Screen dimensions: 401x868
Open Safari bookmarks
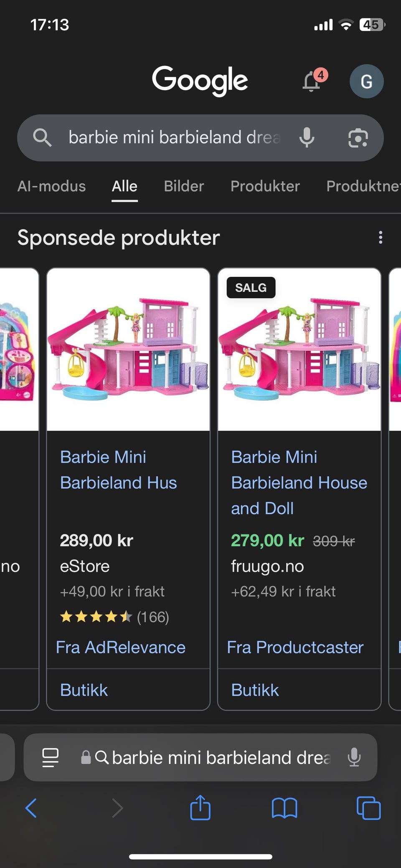[x=284, y=808]
